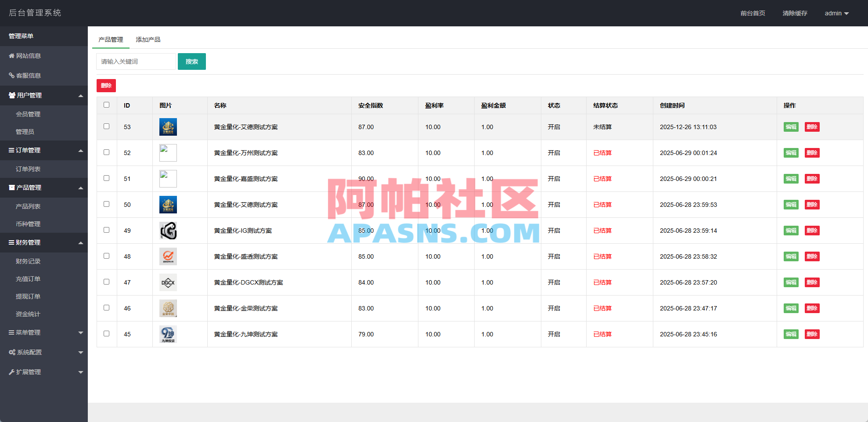Open IG logo thumbnail in row 49
The height and width of the screenshot is (422, 868).
[x=168, y=231]
